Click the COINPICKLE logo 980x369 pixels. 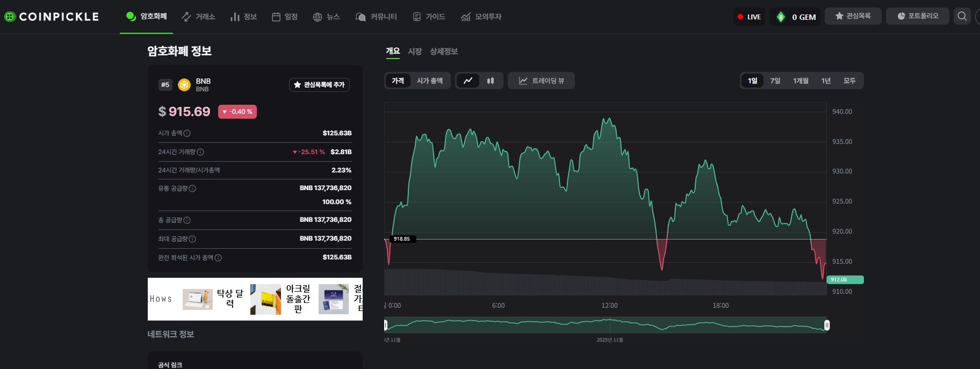click(52, 17)
